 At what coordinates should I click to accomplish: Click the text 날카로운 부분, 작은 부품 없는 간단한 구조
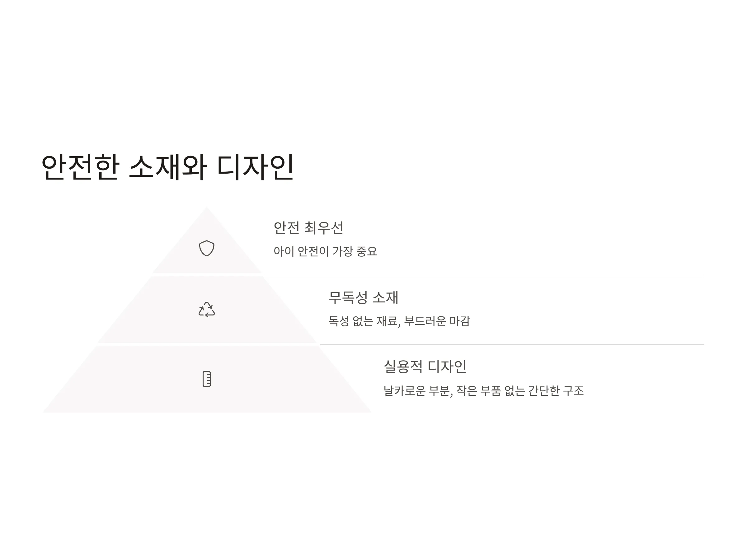[x=484, y=391]
